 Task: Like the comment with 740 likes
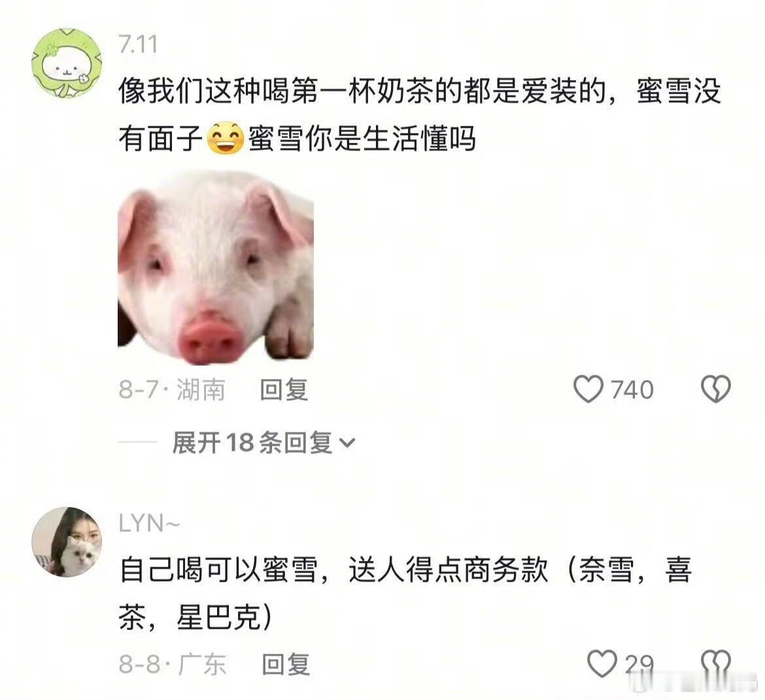588,389
